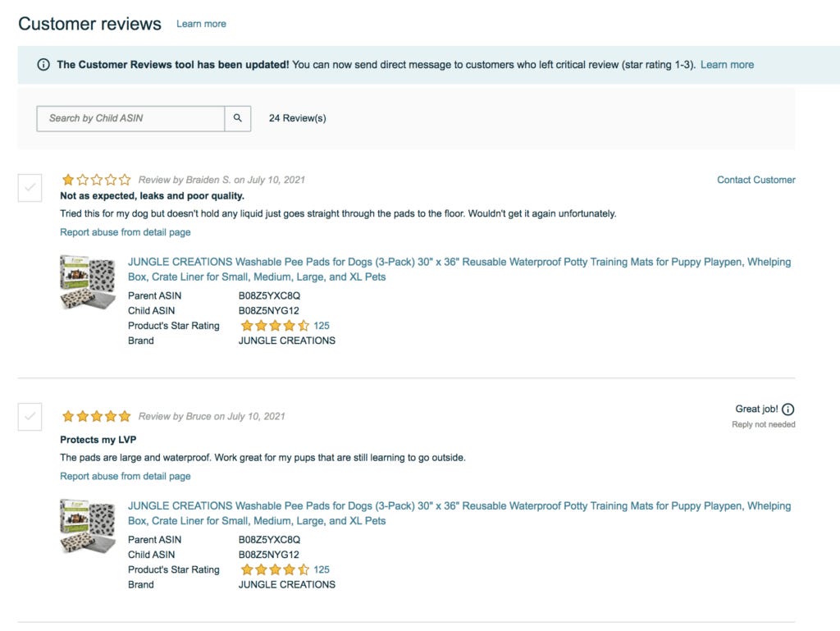Click 'Report abuse from detail page' on Bruce's review
Image resolution: width=840 pixels, height=631 pixels.
124,476
